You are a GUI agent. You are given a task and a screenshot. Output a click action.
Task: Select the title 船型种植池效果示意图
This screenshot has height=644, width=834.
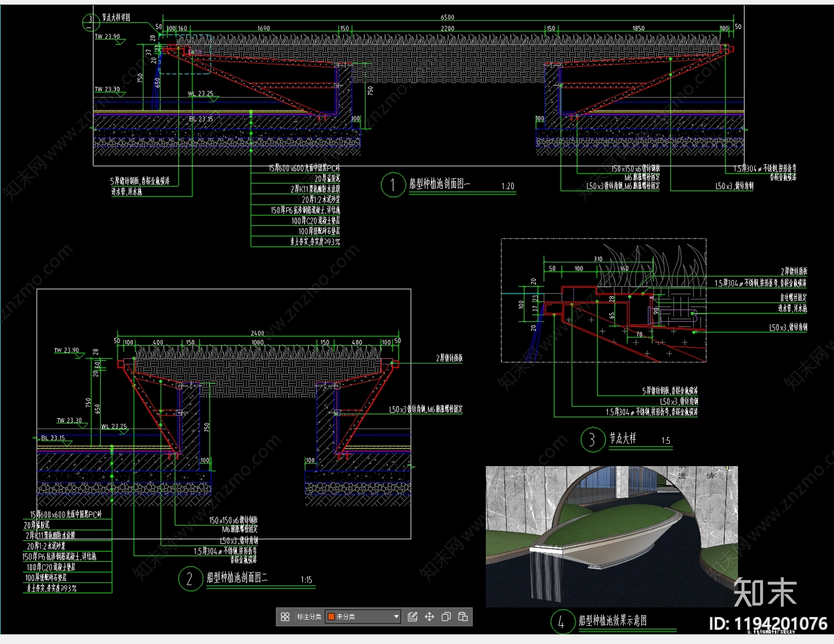coord(613,621)
